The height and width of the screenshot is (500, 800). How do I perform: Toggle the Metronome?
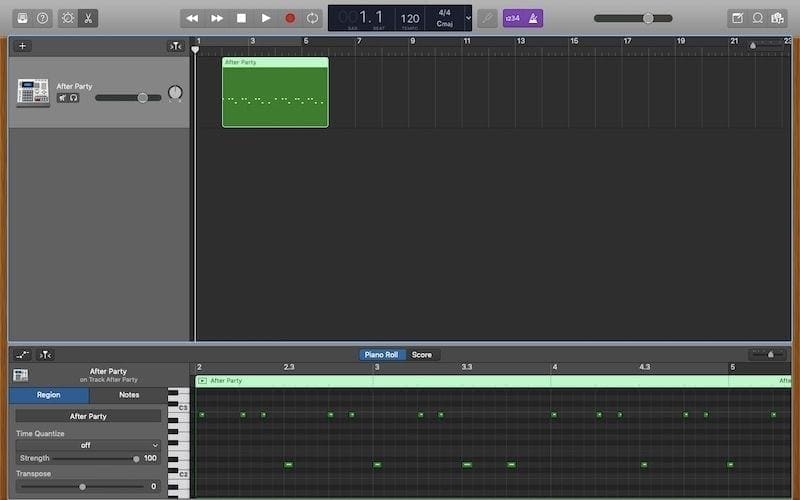[x=533, y=18]
